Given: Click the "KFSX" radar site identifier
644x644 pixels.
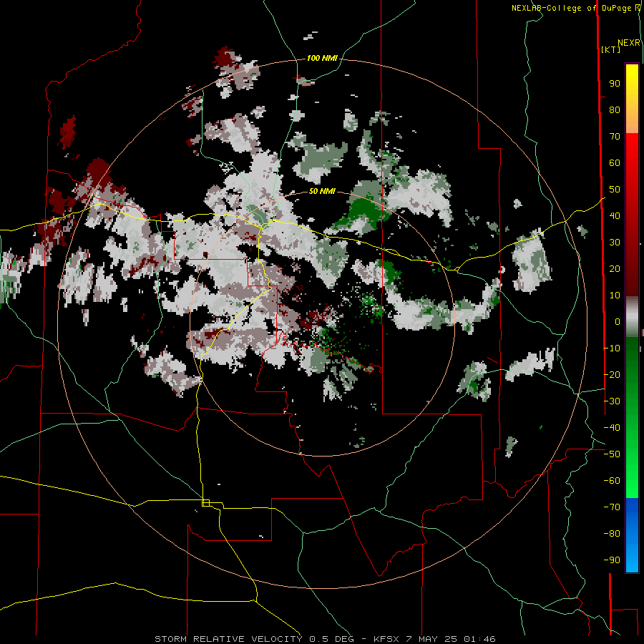Looking at the screenshot, I should tap(386, 639).
